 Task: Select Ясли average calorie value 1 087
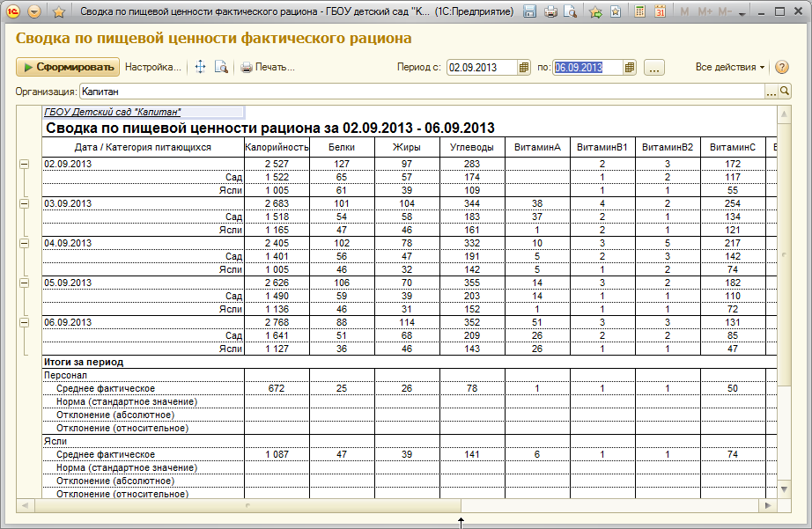pos(277,454)
